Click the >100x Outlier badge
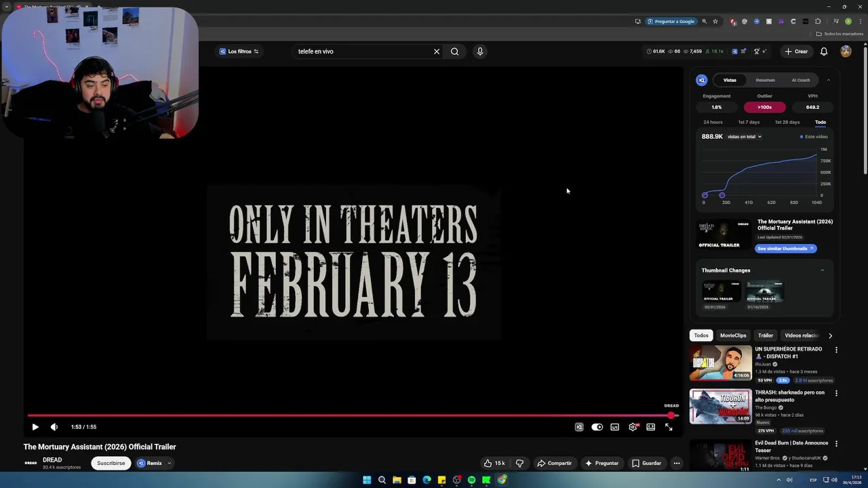Image resolution: width=868 pixels, height=488 pixels. [764, 107]
